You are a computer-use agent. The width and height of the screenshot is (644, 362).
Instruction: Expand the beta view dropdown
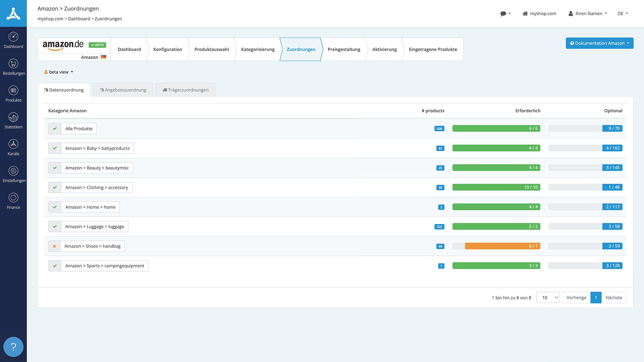click(x=59, y=72)
